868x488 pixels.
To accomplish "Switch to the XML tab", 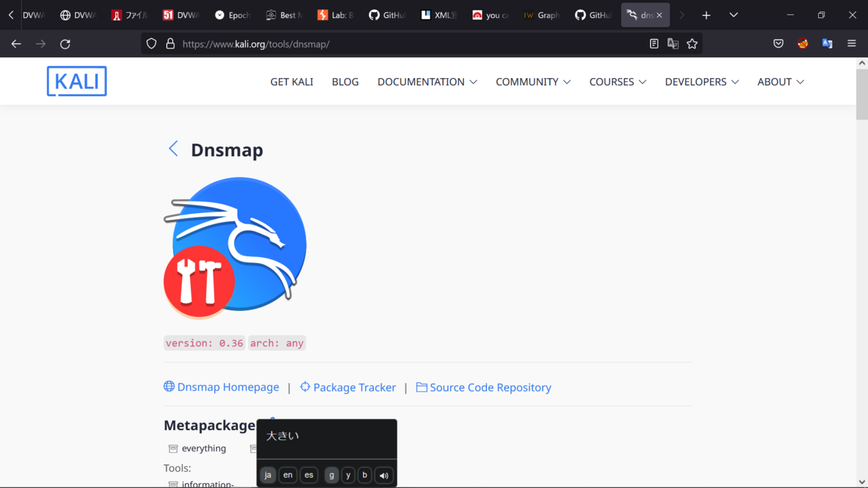I will click(438, 15).
